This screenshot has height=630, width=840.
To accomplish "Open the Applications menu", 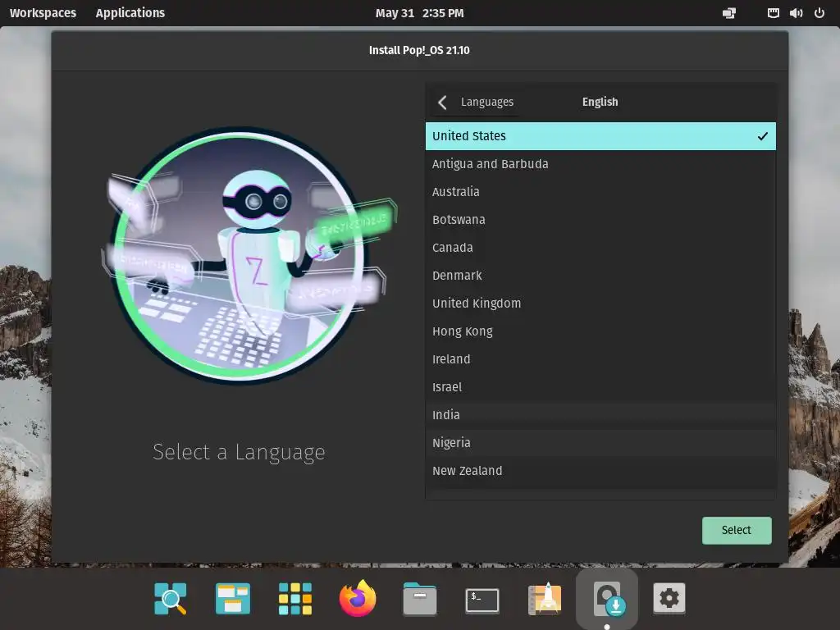I will pos(130,13).
